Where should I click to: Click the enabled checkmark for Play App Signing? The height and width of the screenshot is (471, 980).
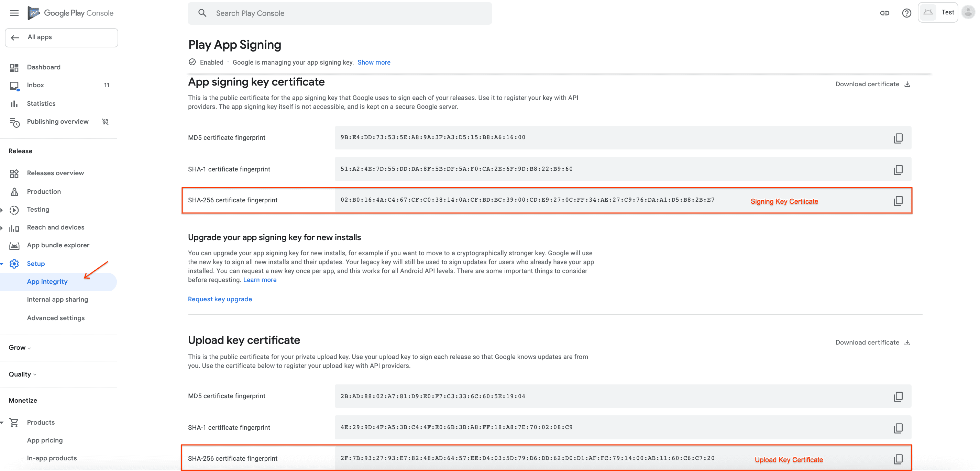[192, 62]
